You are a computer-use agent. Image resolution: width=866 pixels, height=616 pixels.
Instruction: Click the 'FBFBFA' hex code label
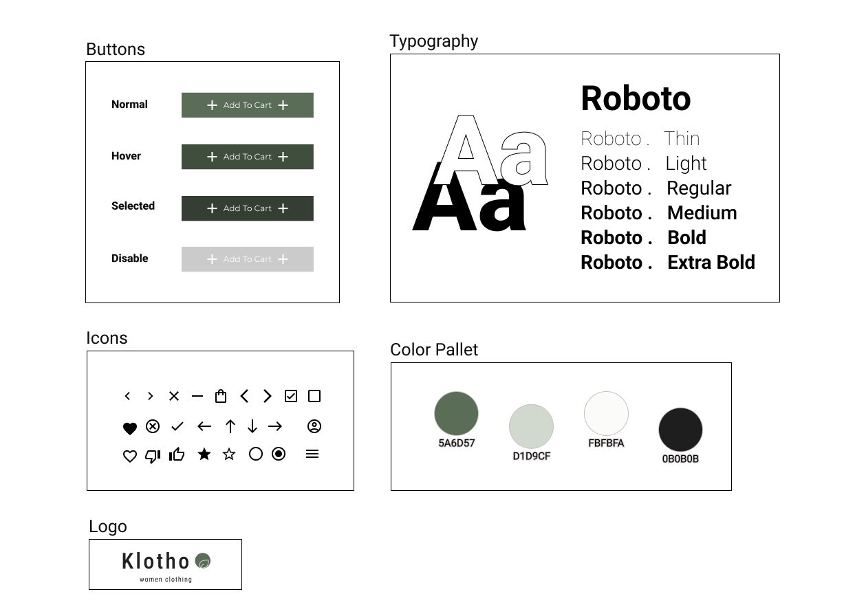click(x=606, y=443)
